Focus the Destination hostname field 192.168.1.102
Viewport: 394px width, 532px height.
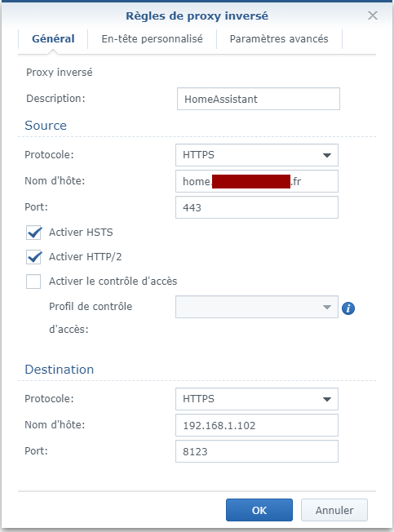[257, 425]
